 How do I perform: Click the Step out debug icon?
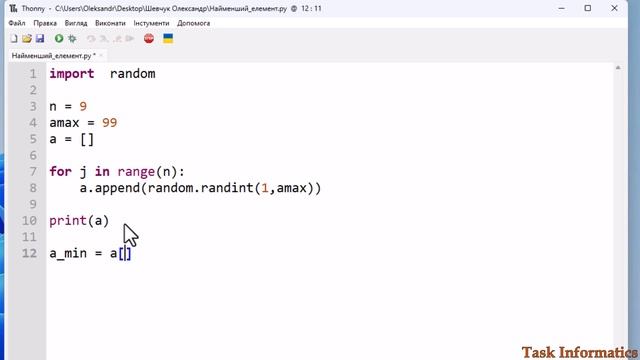click(118, 39)
